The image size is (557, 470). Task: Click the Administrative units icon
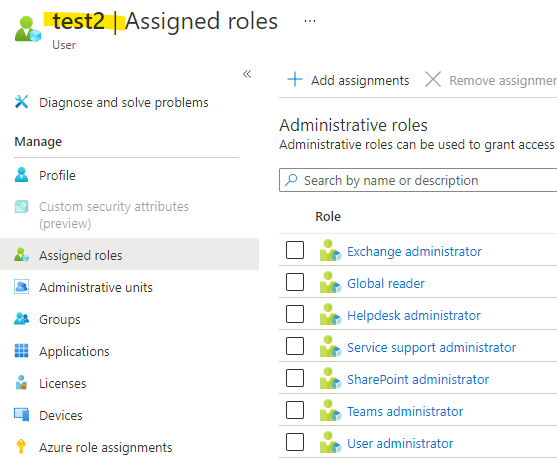(x=21, y=287)
